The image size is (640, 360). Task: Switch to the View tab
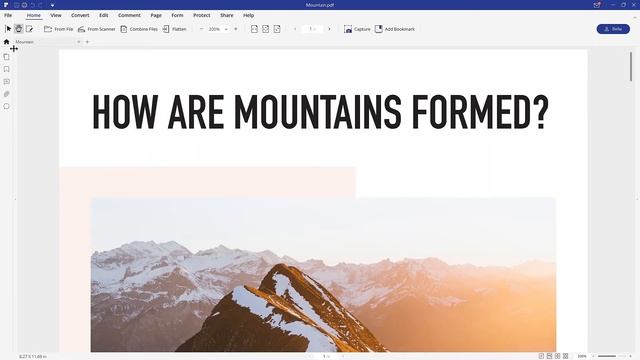pos(56,15)
